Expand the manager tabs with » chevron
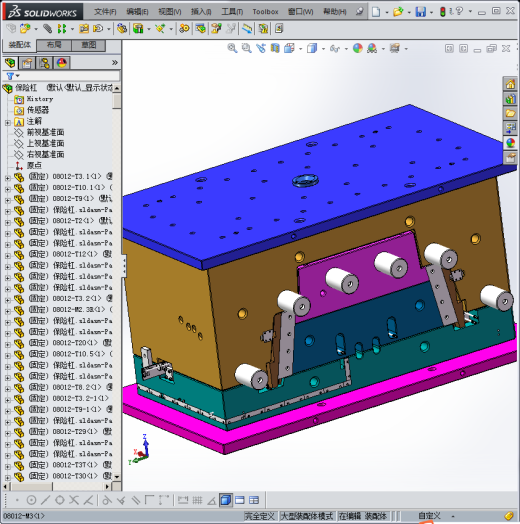The height and width of the screenshot is (524, 520). pos(115,62)
